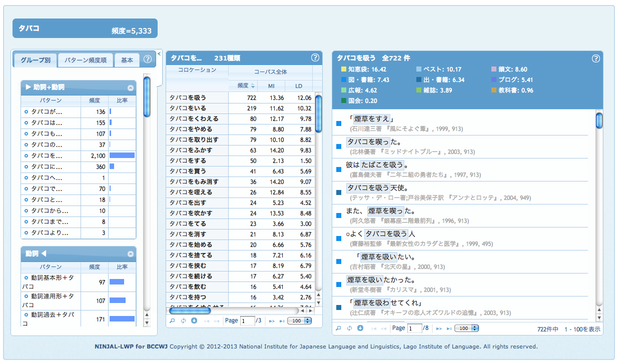Click horizontal scrollbar thumb in collocation table

tap(190, 310)
